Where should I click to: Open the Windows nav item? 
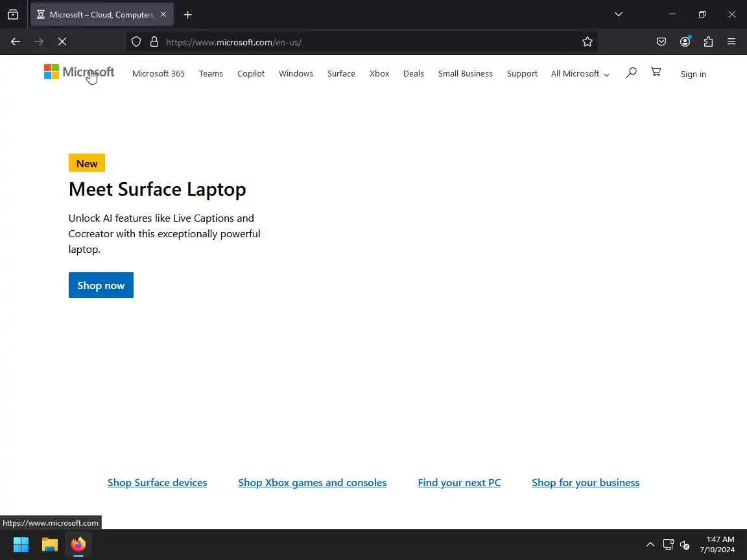(296, 74)
